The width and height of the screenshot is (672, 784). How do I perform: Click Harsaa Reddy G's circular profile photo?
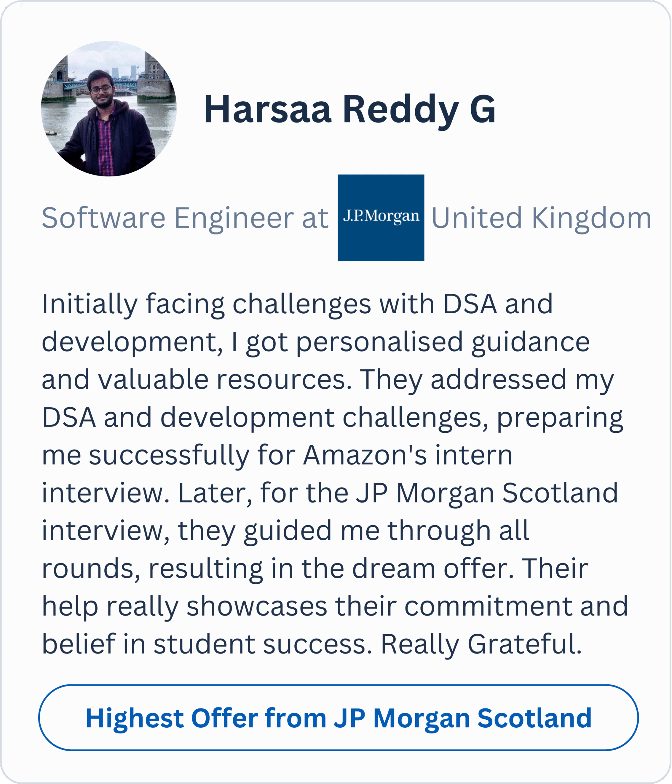109,109
